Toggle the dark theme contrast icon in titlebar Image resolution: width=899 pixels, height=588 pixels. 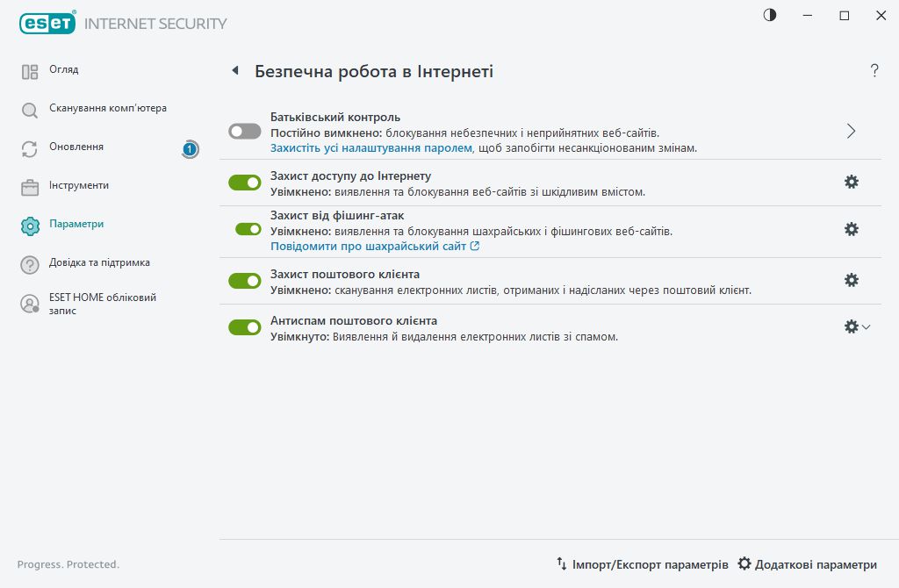769,15
